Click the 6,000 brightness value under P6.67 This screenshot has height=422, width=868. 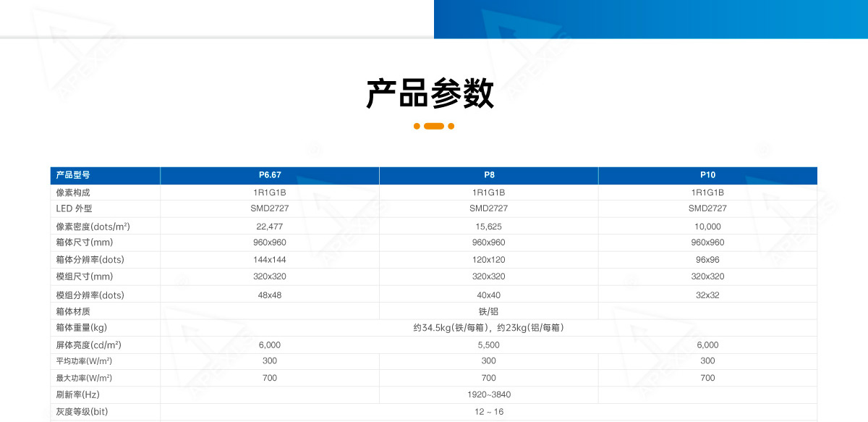point(270,345)
